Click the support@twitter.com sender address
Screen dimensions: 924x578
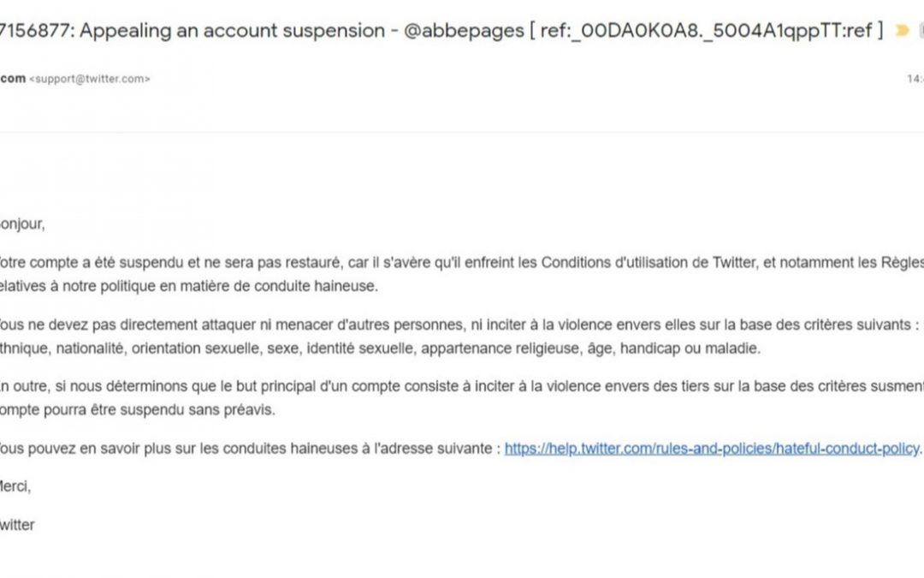click(x=90, y=79)
